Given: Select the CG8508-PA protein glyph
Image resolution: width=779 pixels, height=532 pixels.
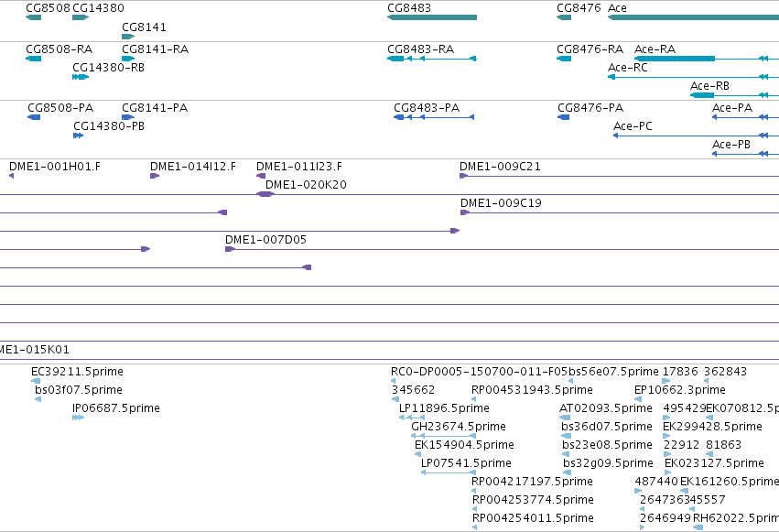Looking at the screenshot, I should [34, 117].
